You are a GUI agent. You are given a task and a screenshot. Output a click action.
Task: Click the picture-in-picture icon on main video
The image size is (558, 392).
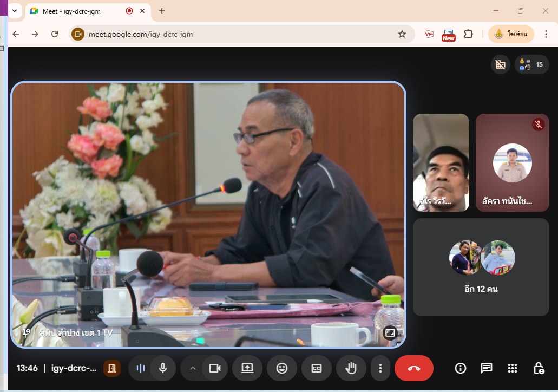390,333
